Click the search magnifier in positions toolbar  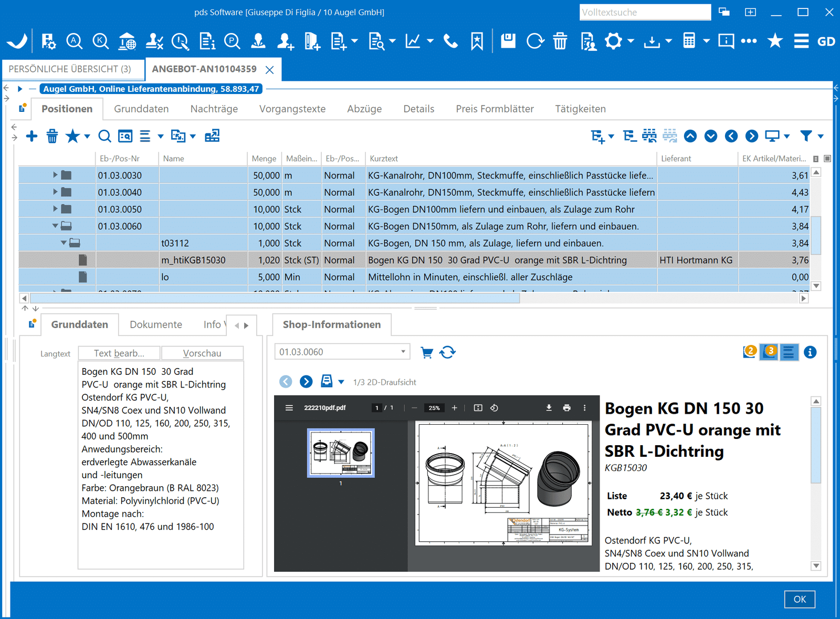[x=105, y=137]
